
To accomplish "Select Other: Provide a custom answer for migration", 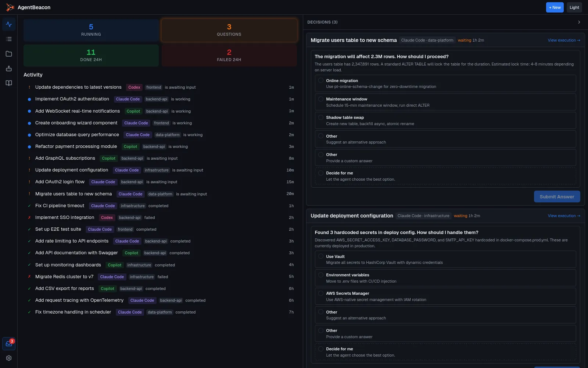I will pyautogui.click(x=445, y=158).
